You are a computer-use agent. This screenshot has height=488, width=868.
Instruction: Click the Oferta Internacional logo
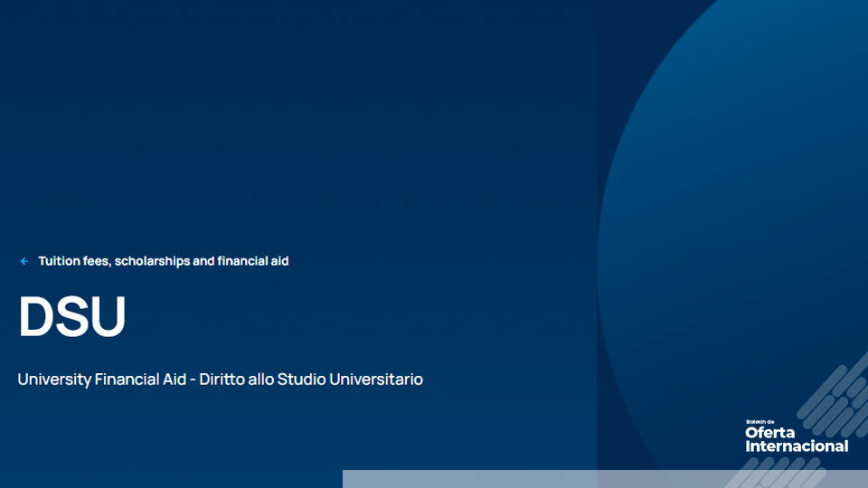[x=796, y=438]
